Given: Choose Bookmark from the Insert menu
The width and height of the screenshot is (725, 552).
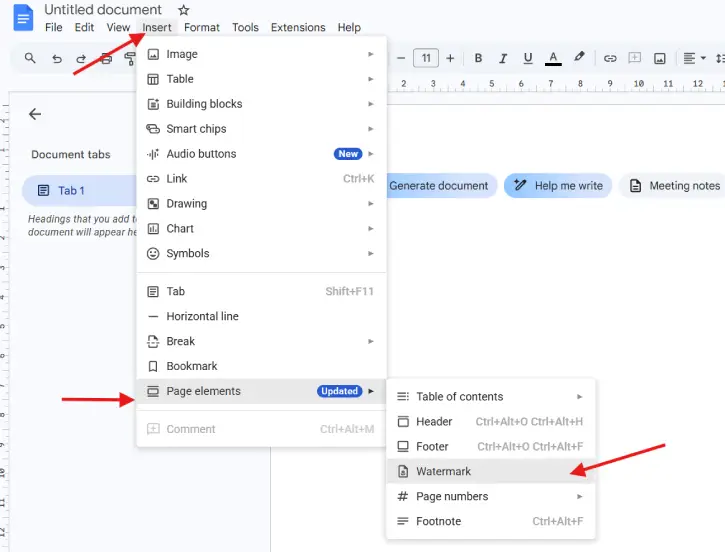Looking at the screenshot, I should 261,367.
